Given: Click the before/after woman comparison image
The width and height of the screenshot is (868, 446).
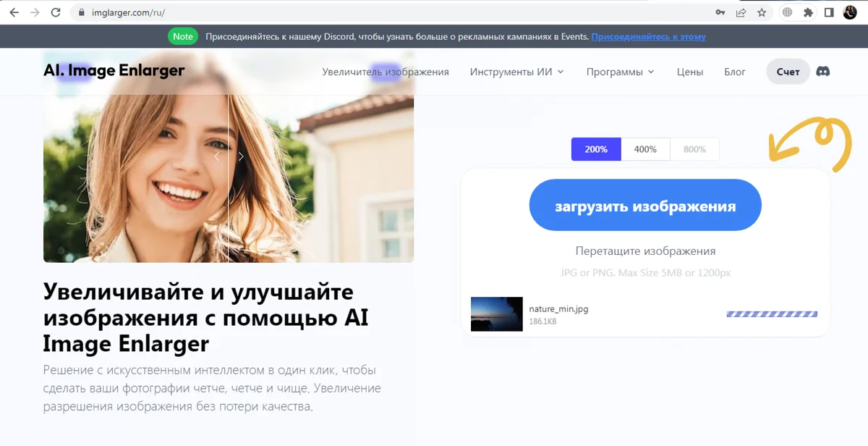Looking at the screenshot, I should click(229, 156).
